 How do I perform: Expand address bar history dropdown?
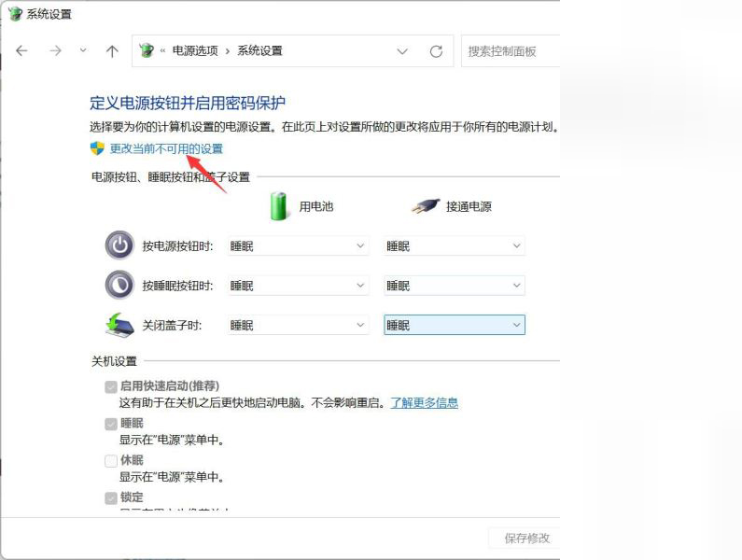[402, 51]
